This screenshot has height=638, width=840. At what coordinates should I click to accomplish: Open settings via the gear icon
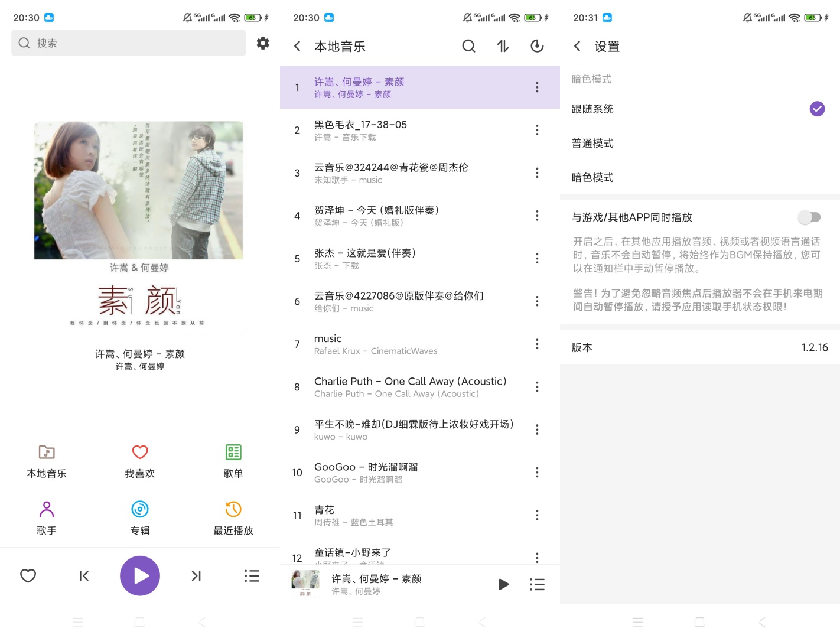pos(262,43)
